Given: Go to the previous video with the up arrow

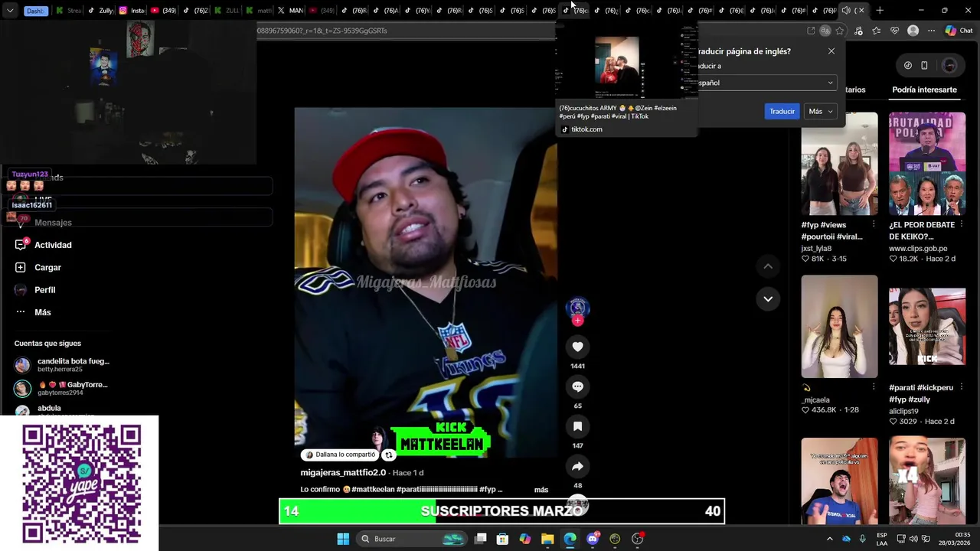Looking at the screenshot, I should tap(768, 266).
